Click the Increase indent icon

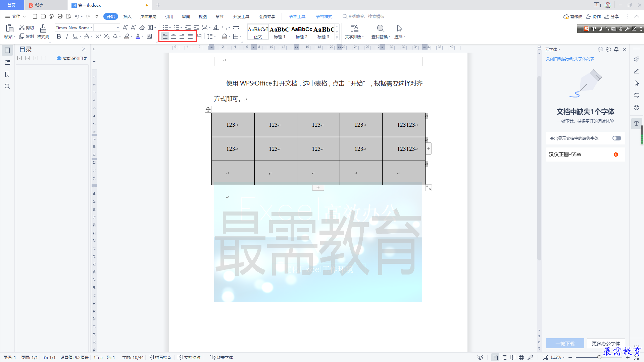(x=196, y=27)
